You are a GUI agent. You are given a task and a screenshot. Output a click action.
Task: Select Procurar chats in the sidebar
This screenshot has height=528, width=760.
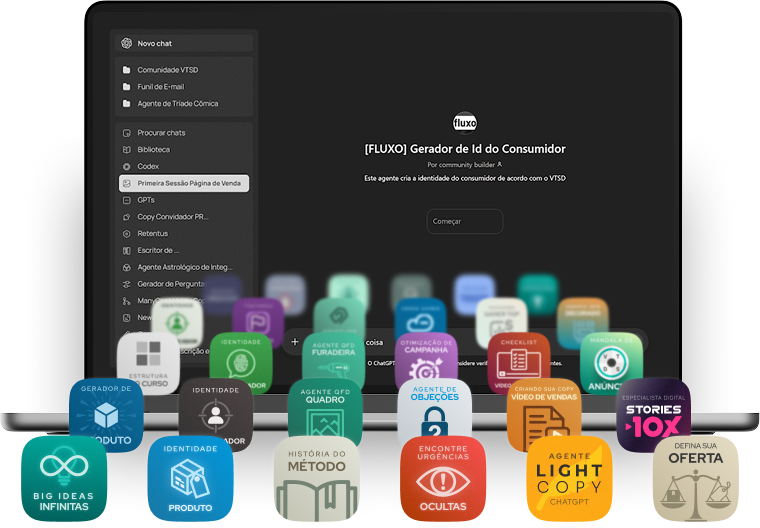pyautogui.click(x=161, y=133)
